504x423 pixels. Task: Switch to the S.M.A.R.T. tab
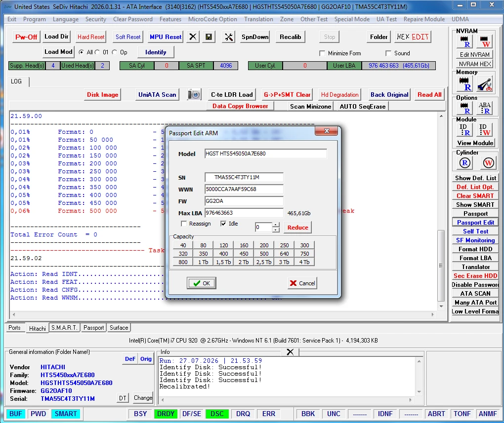pyautogui.click(x=64, y=328)
